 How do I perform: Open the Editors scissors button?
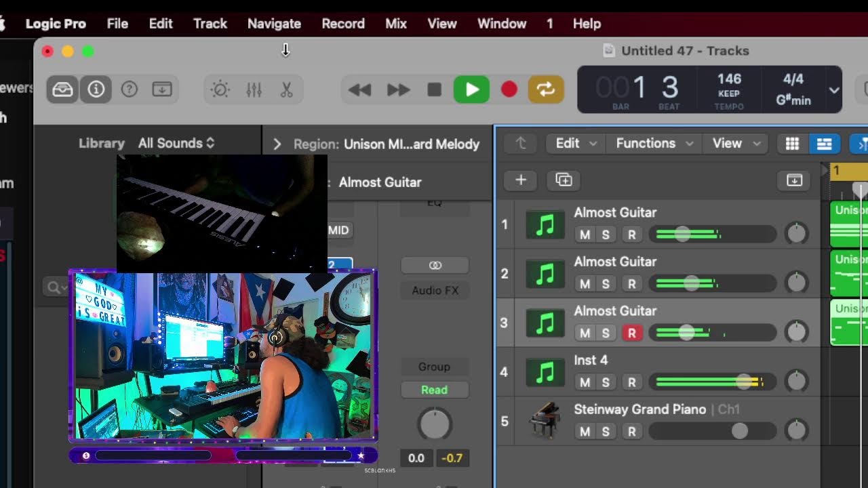click(286, 89)
